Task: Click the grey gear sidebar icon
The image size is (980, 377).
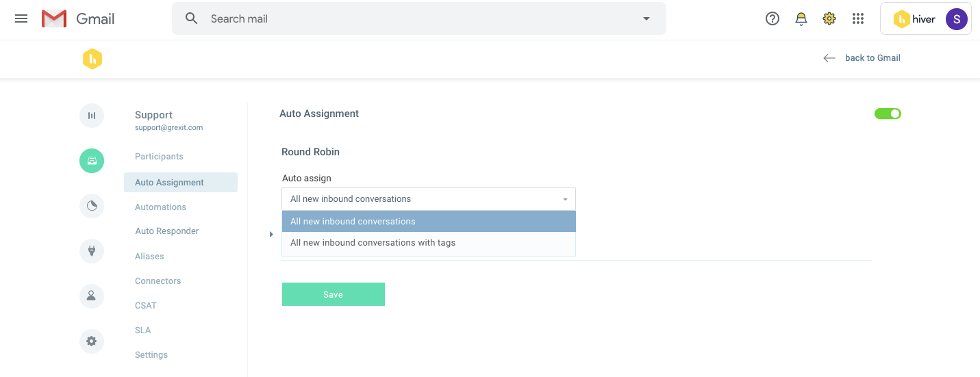Action: point(92,341)
